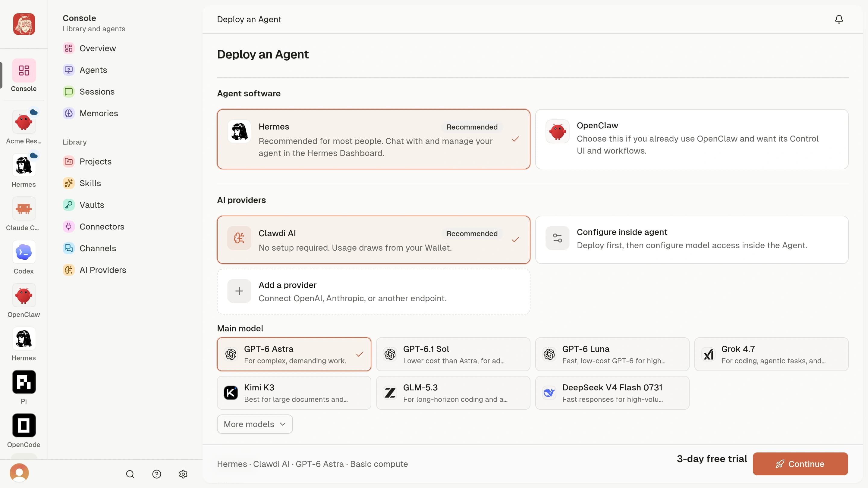Click the Continue button
This screenshot has height=488, width=868.
[800, 464]
